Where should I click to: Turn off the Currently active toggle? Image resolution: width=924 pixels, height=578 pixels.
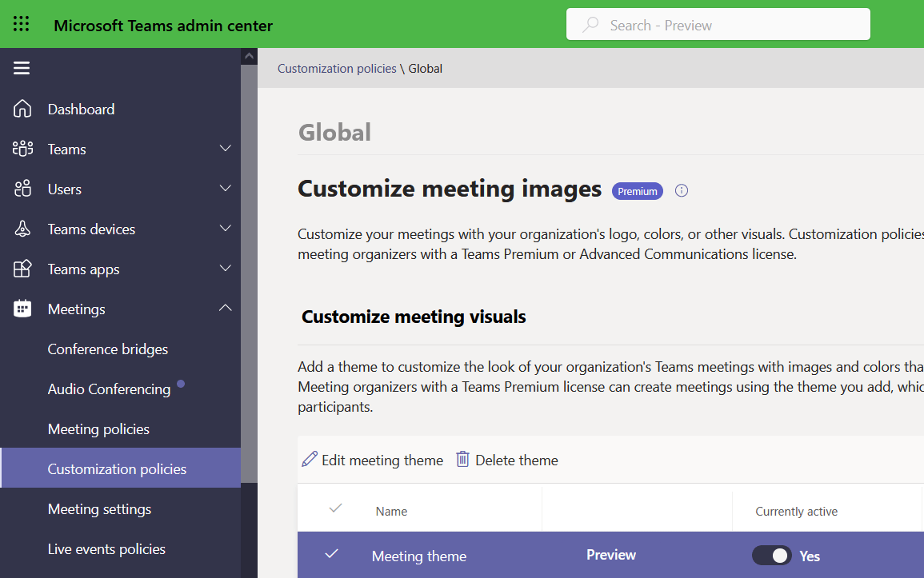[771, 556]
